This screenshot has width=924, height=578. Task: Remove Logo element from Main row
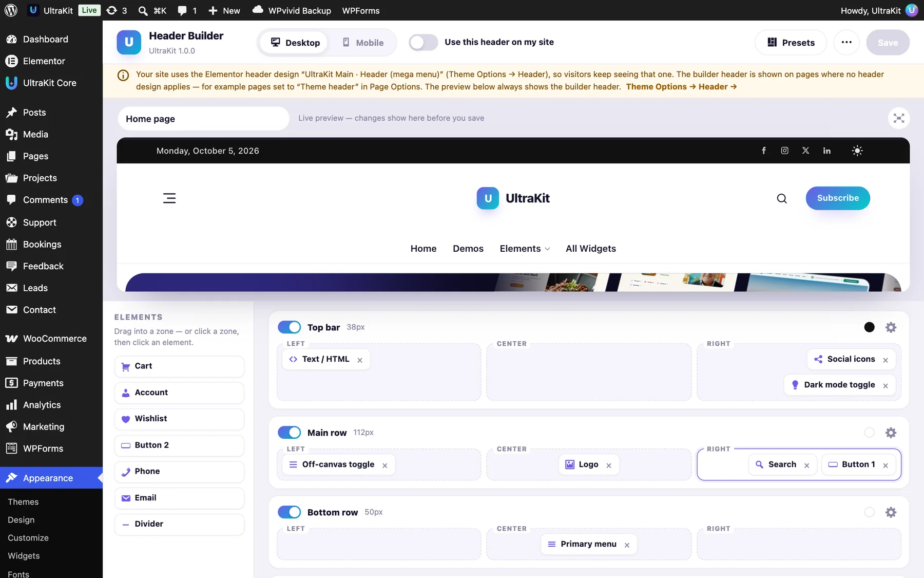[609, 465]
